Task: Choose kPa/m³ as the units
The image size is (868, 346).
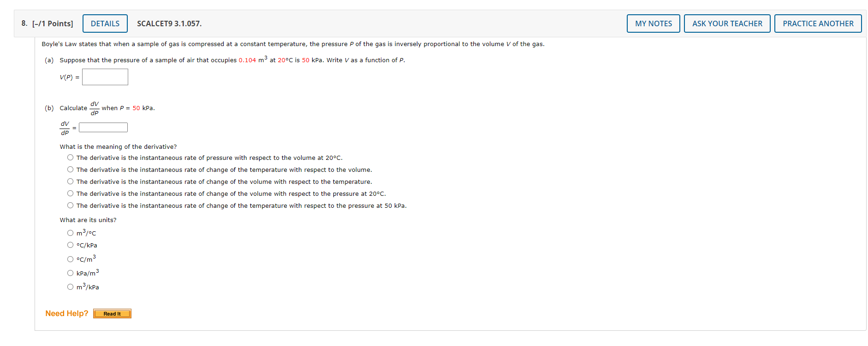Action: pyautogui.click(x=70, y=272)
